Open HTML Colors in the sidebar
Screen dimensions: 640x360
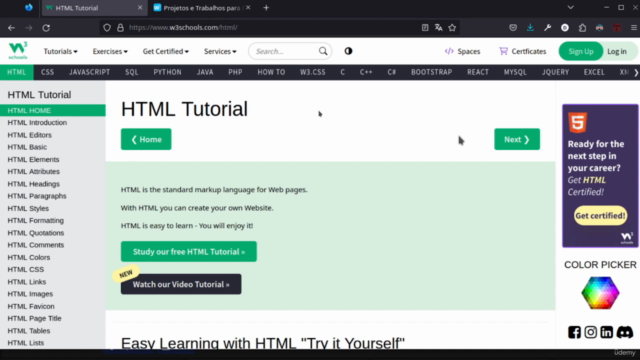tap(29, 257)
